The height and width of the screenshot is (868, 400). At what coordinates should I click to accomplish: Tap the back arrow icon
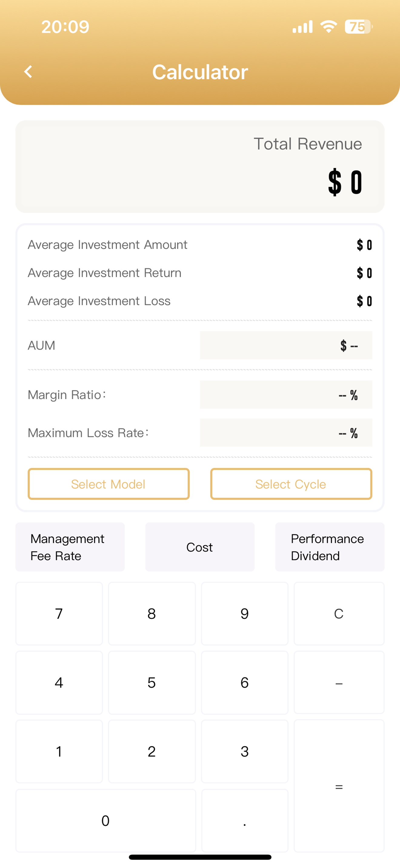point(28,72)
